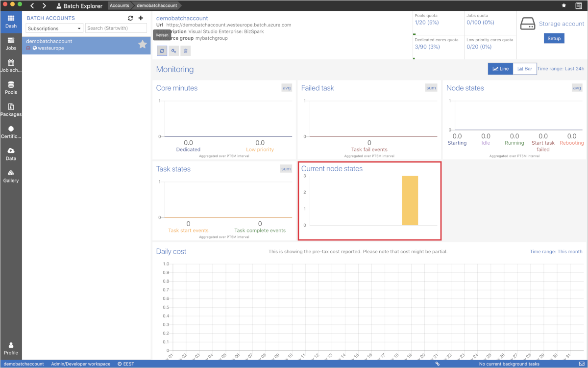The image size is (588, 368).
Task: Show account keys with the key icon
Action: click(173, 51)
